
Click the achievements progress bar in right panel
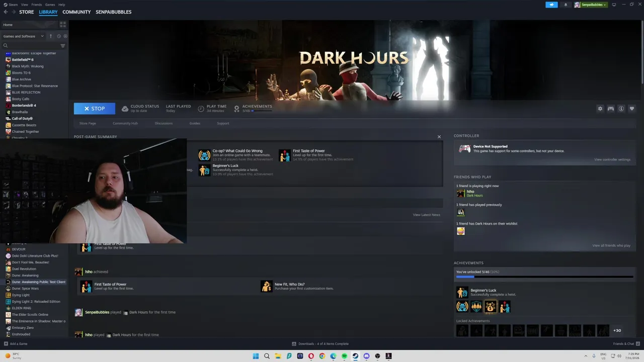(544, 277)
